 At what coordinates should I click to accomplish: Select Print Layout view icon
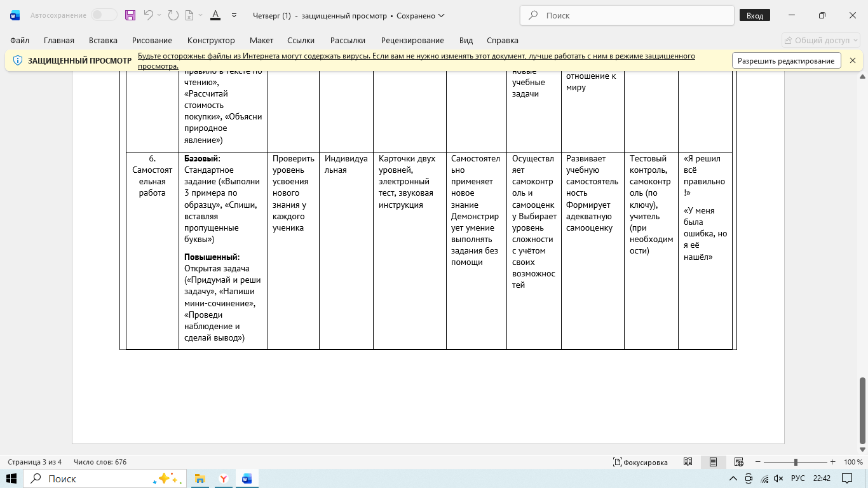(713, 462)
